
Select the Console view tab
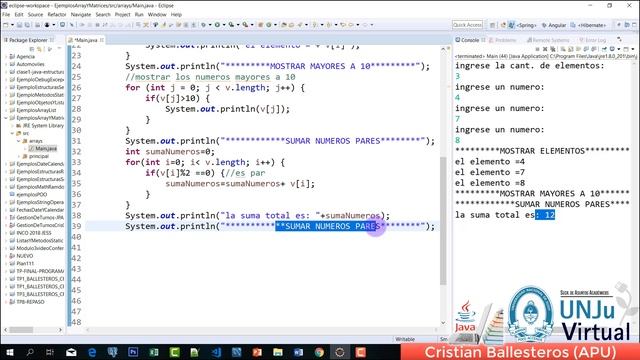pos(470,40)
